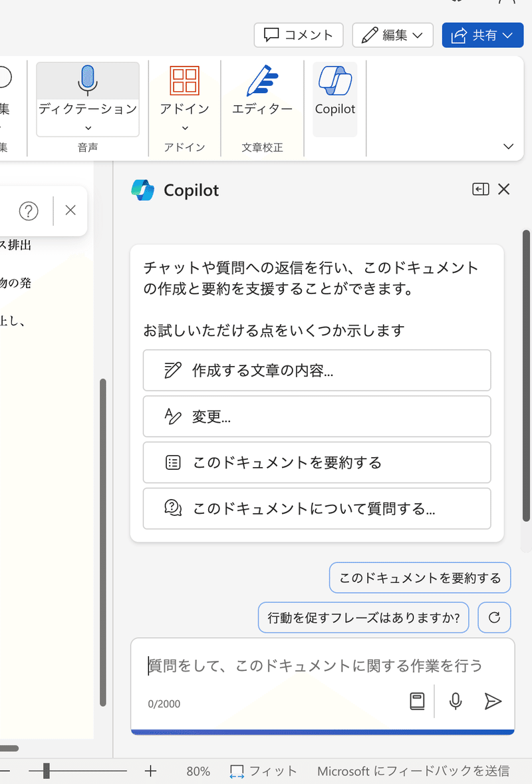This screenshot has width=532, height=784.
Task: Activate the Copilot microphone input
Action: click(455, 701)
